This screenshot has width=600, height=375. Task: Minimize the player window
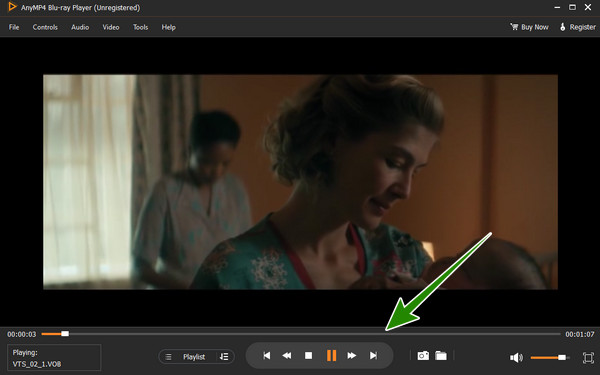557,7
